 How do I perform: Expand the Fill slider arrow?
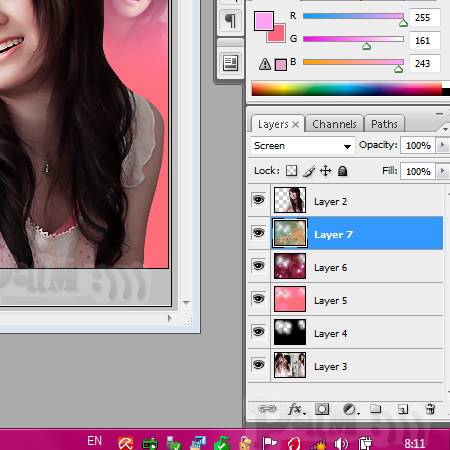(x=443, y=171)
